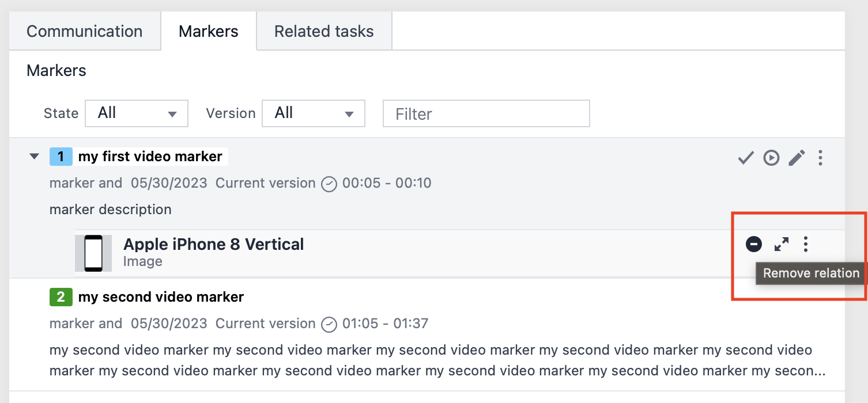Open the Related tasks tab
868x403 pixels.
(x=324, y=31)
